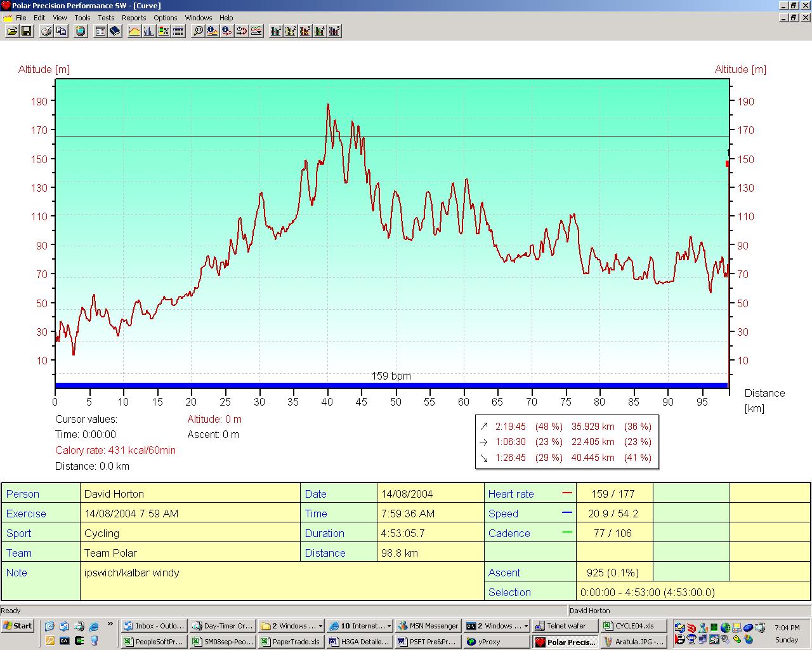Viewport: 812px width, 650px height.
Task: Click the Open file folder icon
Action: pos(12,30)
